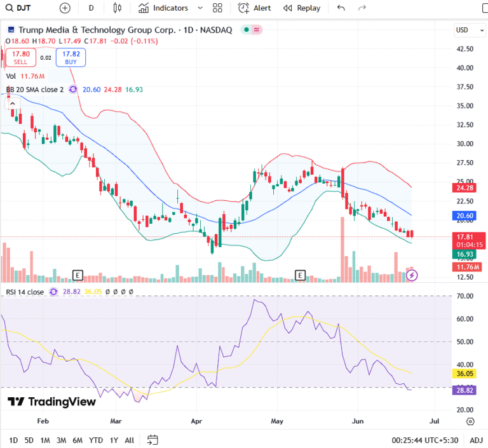Select the Vol 11.76M legend
This screenshot has width=488, height=448.
(x=25, y=76)
